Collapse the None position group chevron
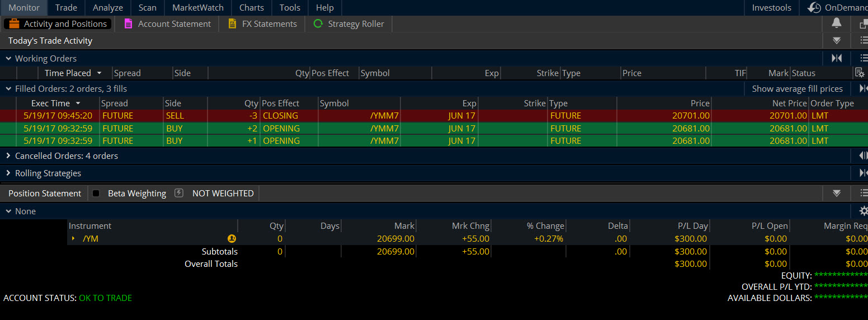This screenshot has width=868, height=320. (8, 211)
